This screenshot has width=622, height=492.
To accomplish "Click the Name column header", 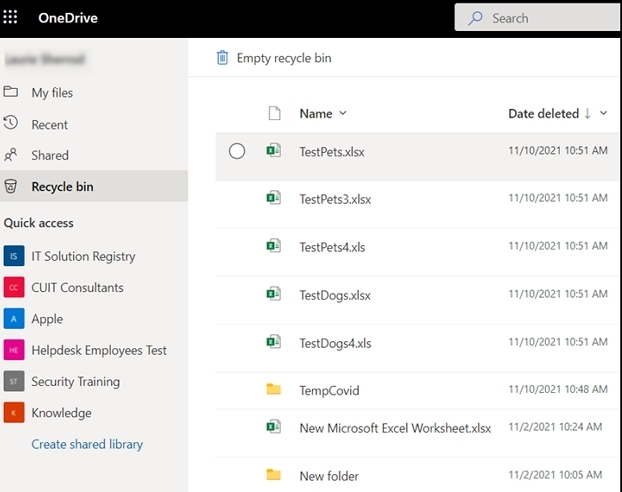I will (316, 113).
